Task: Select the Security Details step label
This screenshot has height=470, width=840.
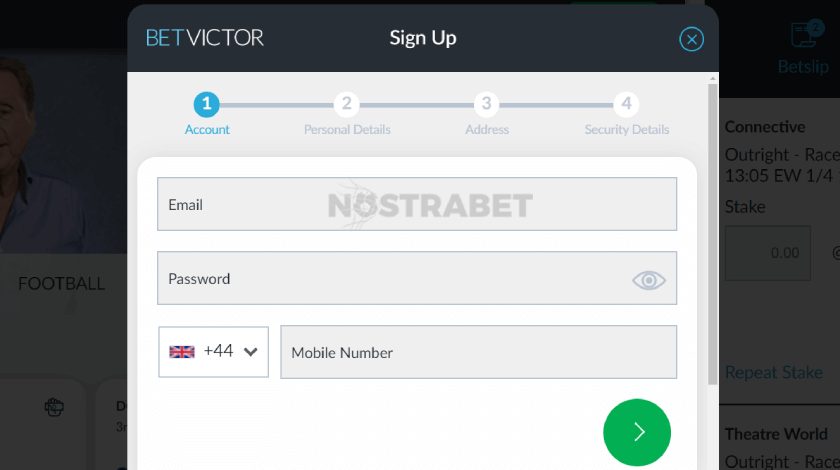Action: point(627,130)
